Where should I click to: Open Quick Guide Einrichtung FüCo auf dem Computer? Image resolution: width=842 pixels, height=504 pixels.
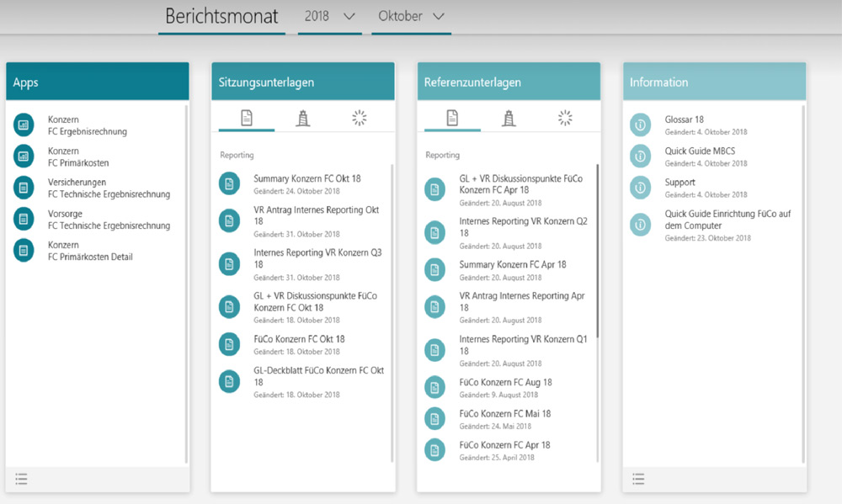coord(727,220)
